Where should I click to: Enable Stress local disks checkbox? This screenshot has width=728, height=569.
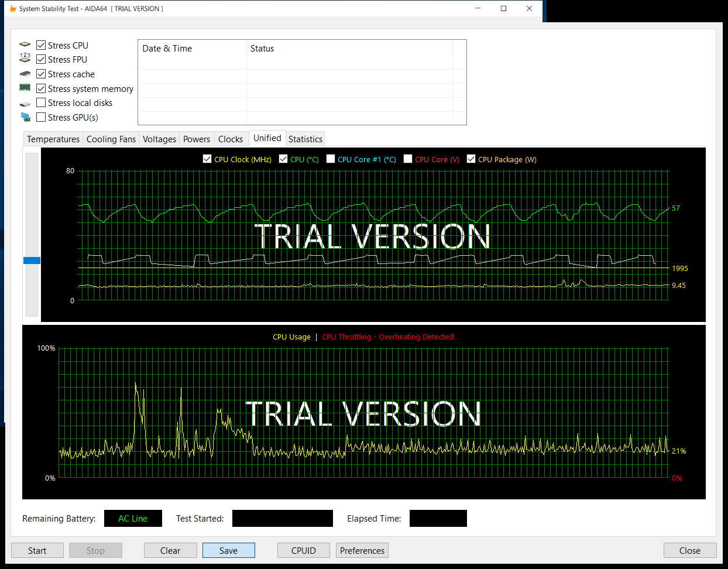tap(41, 102)
